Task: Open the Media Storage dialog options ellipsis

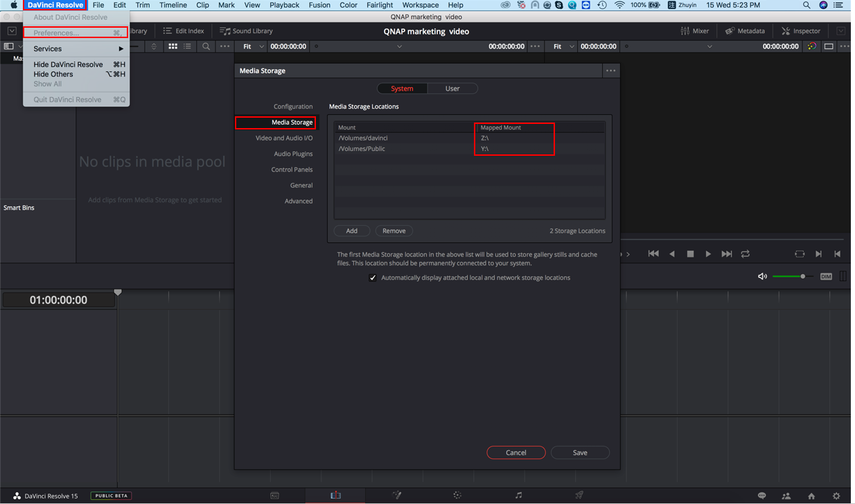Action: pyautogui.click(x=610, y=71)
